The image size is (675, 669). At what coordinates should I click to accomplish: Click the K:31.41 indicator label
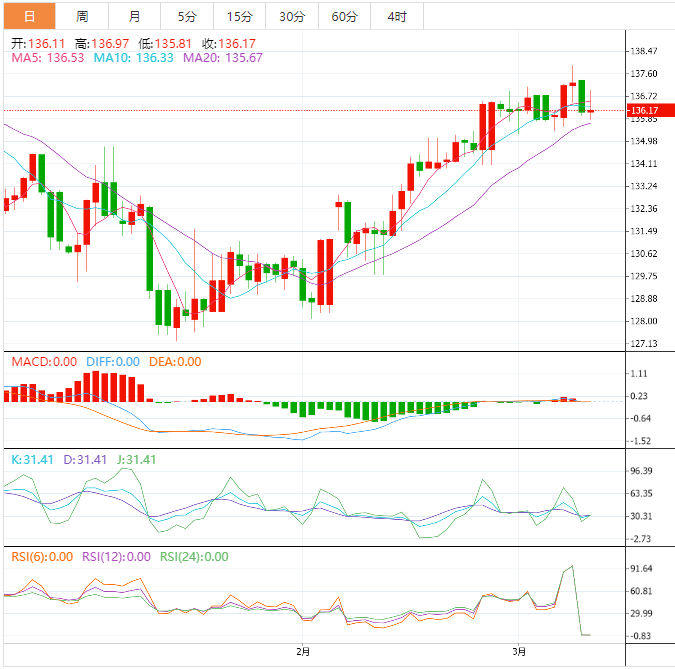point(32,460)
